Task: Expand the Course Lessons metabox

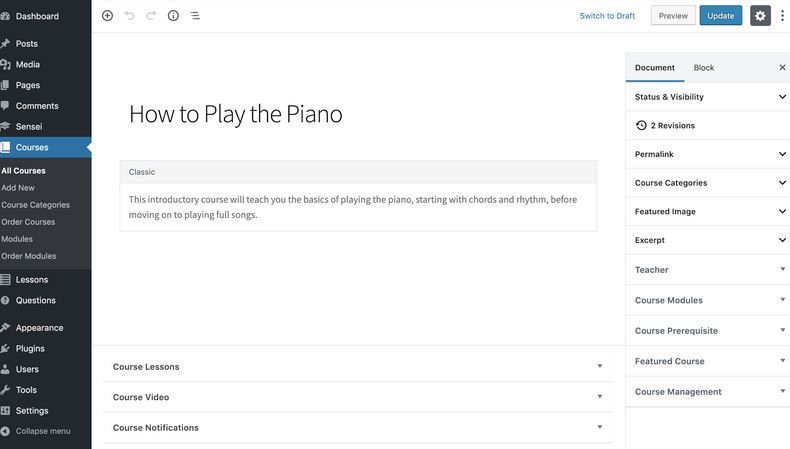Action: pos(358,366)
